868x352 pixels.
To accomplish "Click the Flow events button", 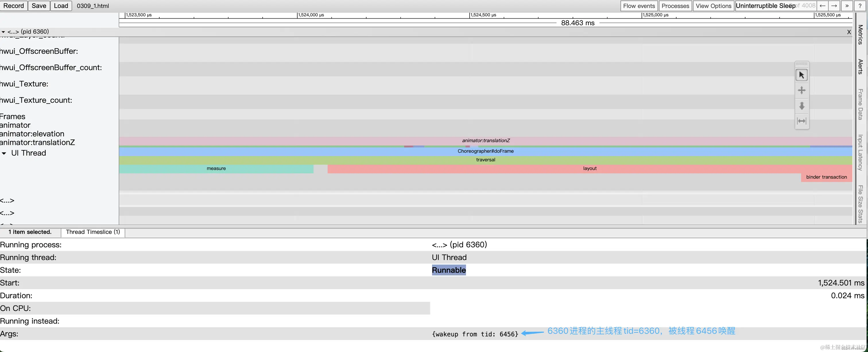I will (x=639, y=6).
